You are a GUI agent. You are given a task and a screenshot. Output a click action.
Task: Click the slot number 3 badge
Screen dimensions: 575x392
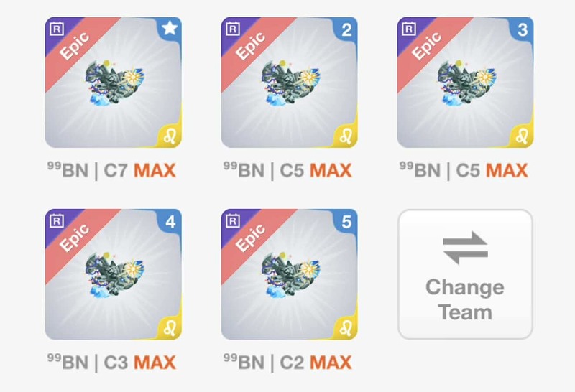523,29
